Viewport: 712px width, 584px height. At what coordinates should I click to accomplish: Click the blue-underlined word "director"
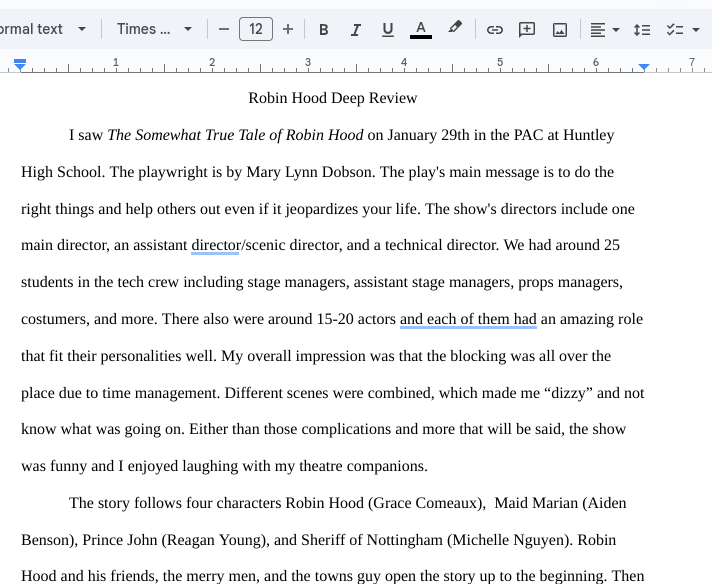[215, 245]
